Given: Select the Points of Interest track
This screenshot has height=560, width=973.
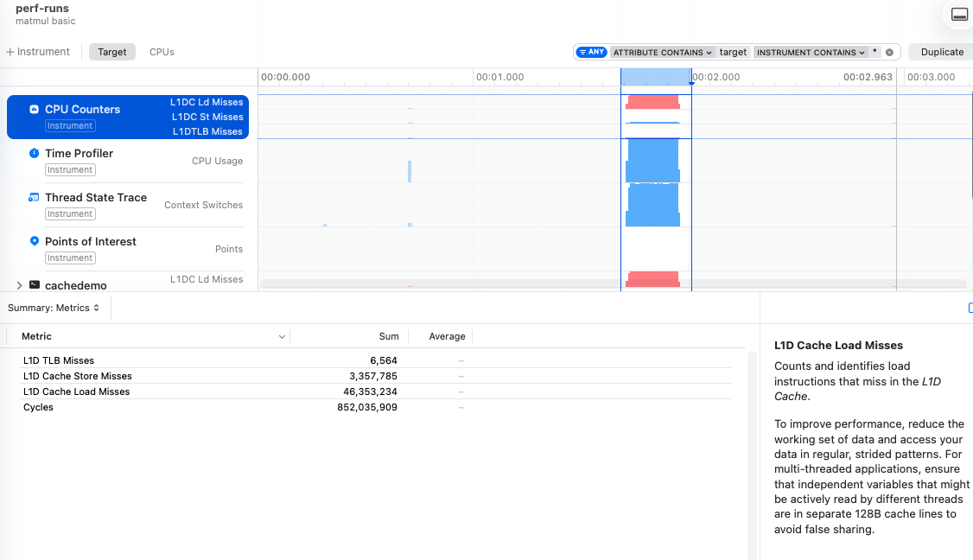Looking at the screenshot, I should (128, 249).
